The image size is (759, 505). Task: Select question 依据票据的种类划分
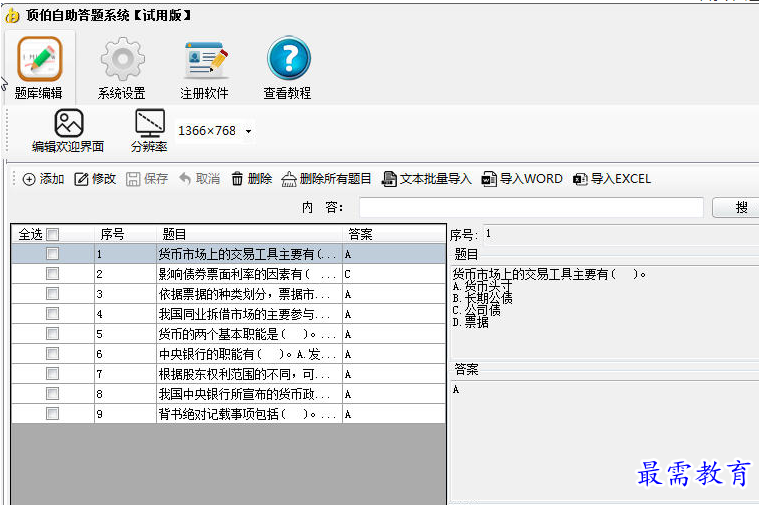click(249, 294)
